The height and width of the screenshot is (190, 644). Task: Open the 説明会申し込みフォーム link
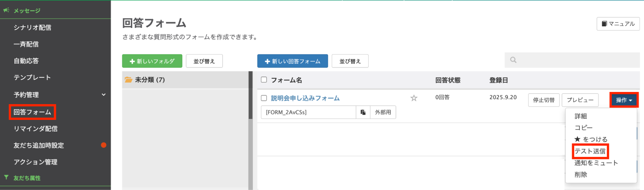tap(305, 98)
